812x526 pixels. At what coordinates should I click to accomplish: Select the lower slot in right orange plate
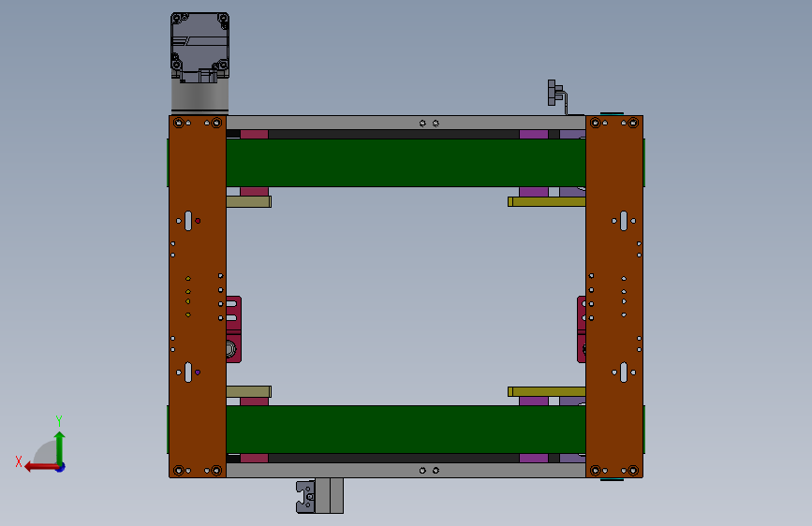pos(624,373)
